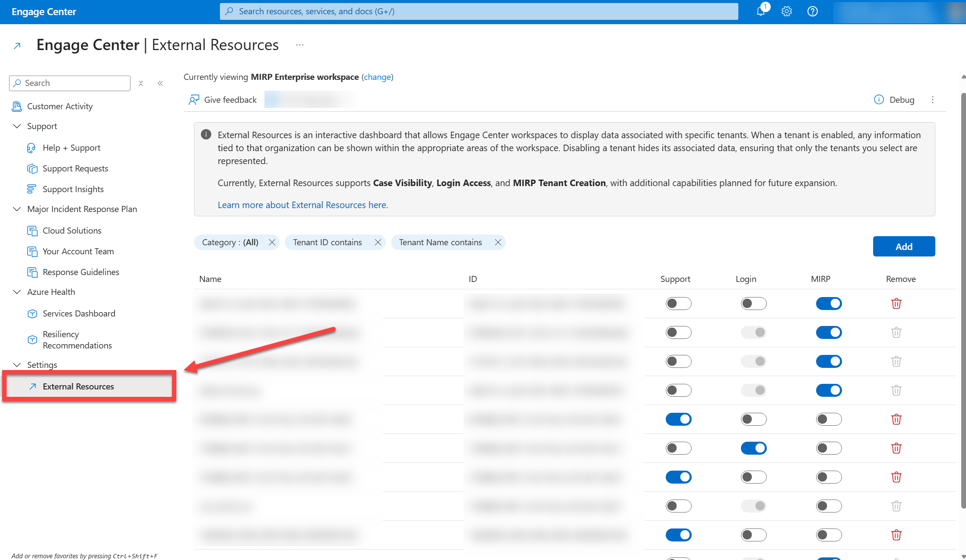Click the Debug info icon
Image resolution: width=966 pixels, height=560 pixels.
pyautogui.click(x=879, y=100)
